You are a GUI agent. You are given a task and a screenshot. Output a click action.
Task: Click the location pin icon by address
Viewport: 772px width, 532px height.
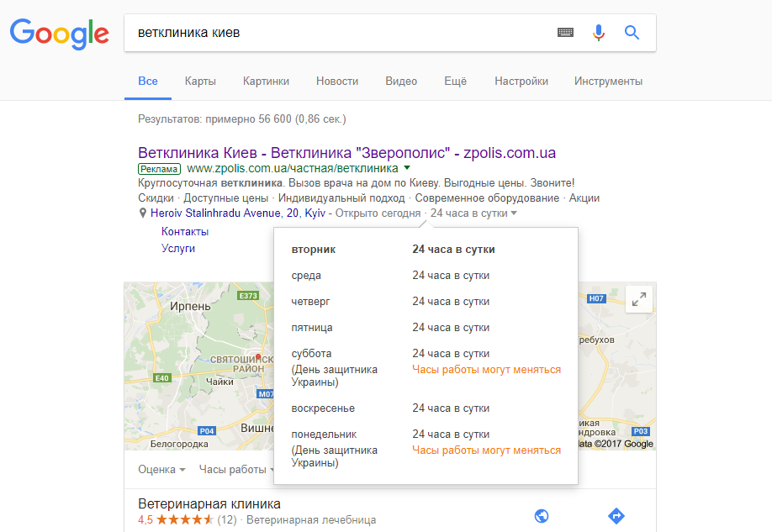[x=143, y=213]
